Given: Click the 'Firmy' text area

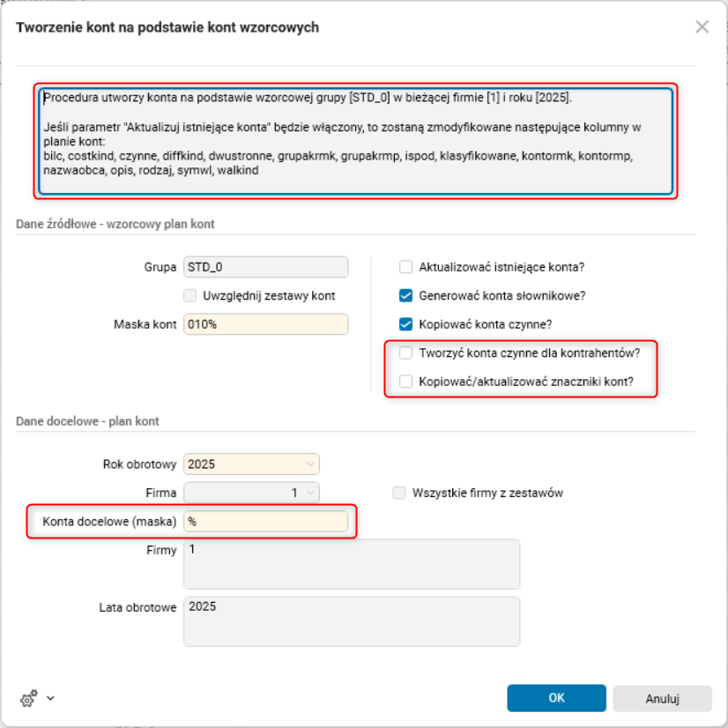Looking at the screenshot, I should tap(351, 563).
